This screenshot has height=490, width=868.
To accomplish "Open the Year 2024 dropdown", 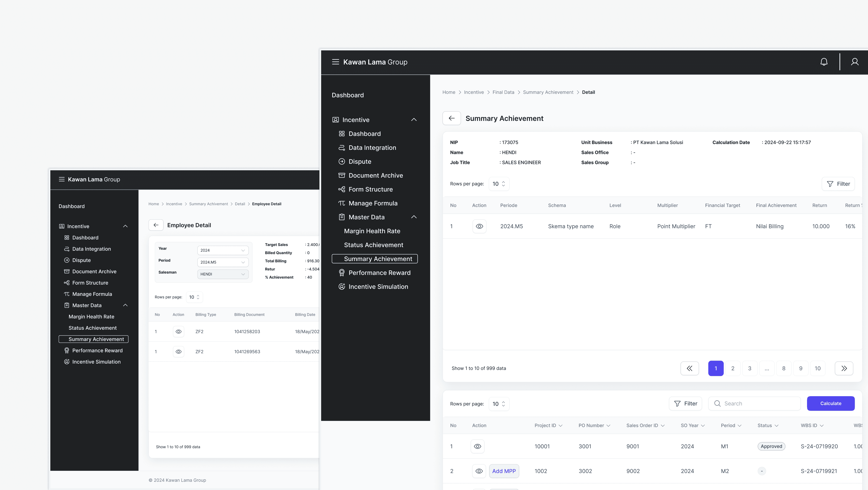I will [x=223, y=250].
